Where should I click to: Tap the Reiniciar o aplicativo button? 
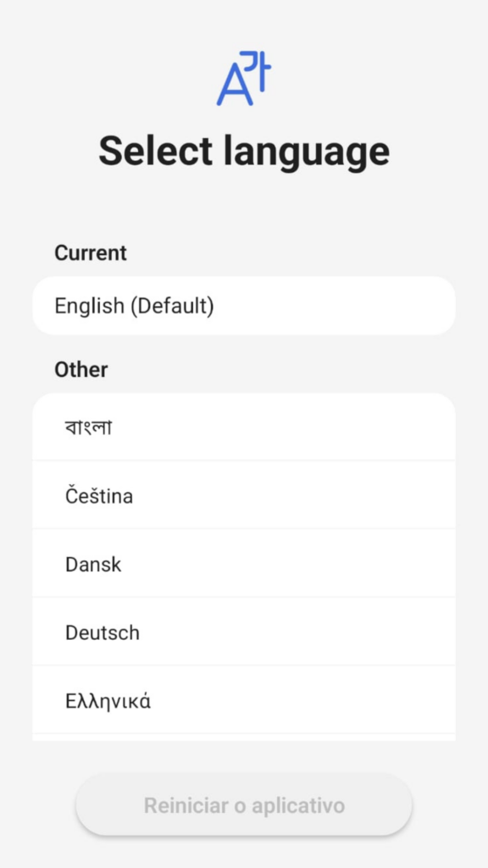244,804
